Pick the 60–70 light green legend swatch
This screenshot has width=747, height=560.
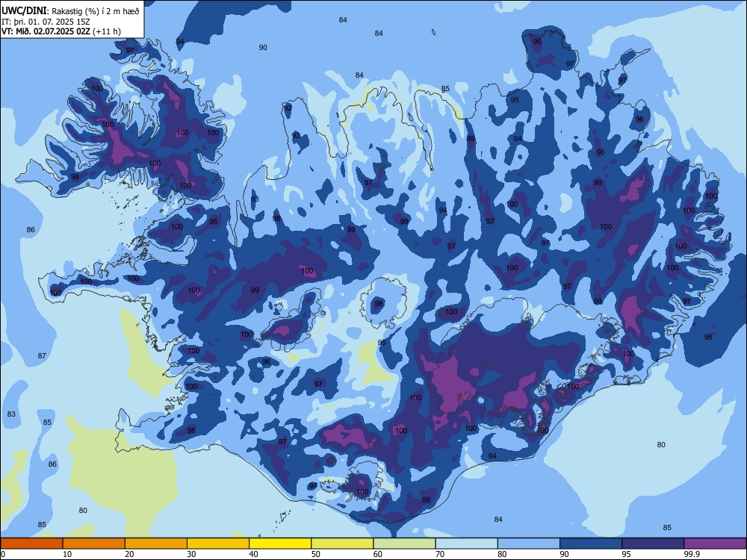(x=404, y=544)
